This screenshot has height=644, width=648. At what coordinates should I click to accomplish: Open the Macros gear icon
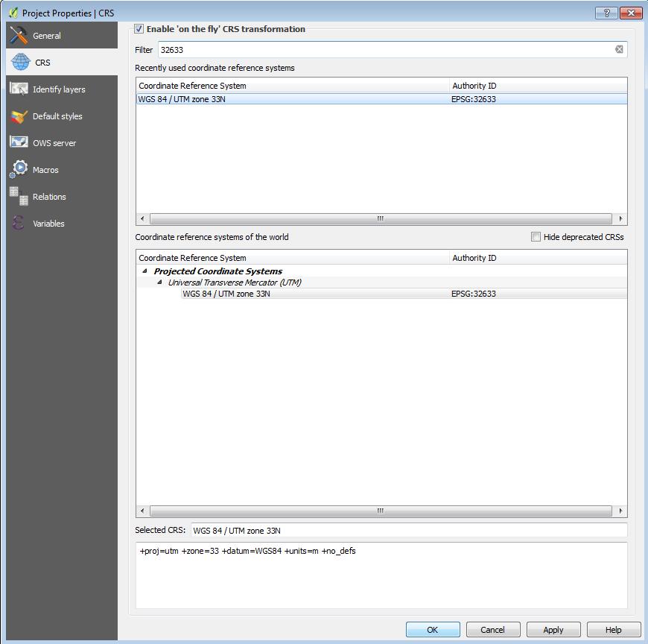tap(19, 169)
